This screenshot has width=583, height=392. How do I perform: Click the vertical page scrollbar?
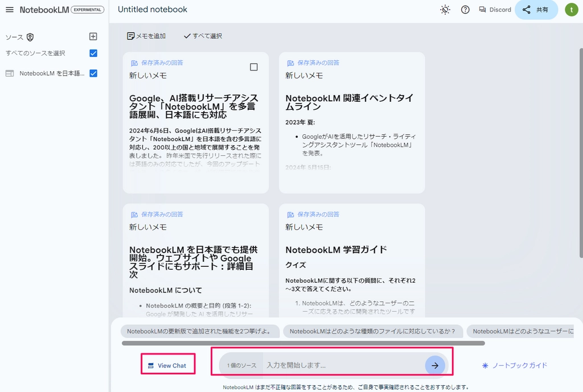coord(581,152)
